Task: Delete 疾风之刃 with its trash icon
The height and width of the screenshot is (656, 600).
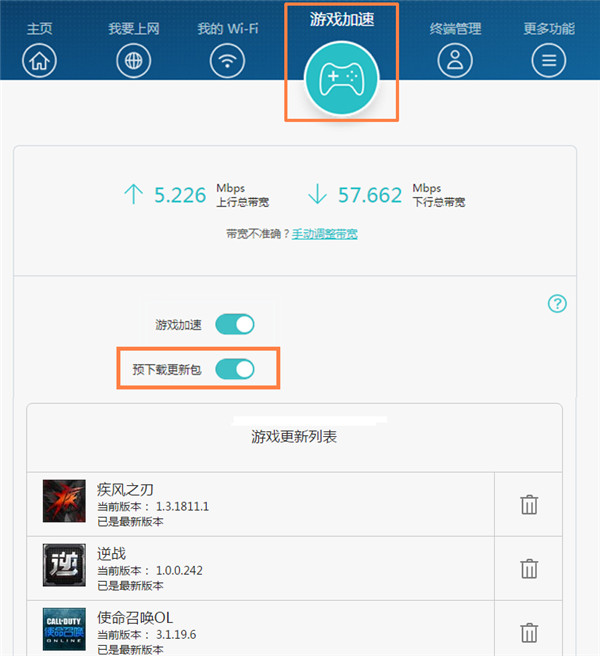Action: pyautogui.click(x=529, y=504)
